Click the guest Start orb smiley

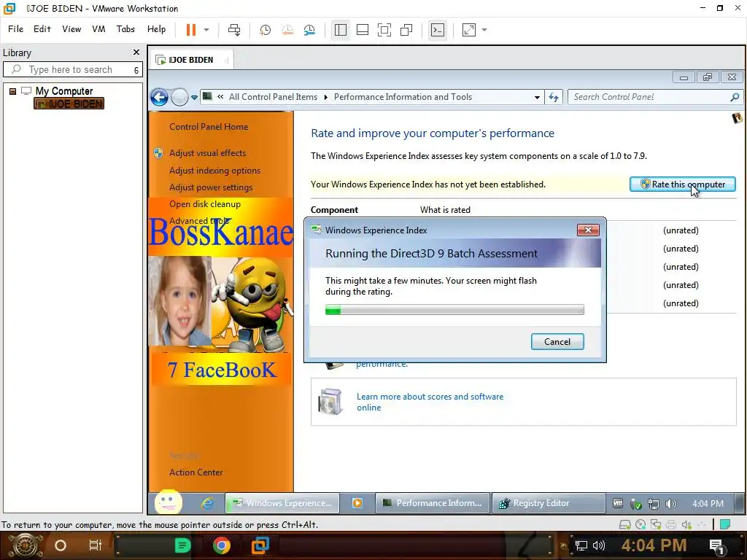[169, 502]
